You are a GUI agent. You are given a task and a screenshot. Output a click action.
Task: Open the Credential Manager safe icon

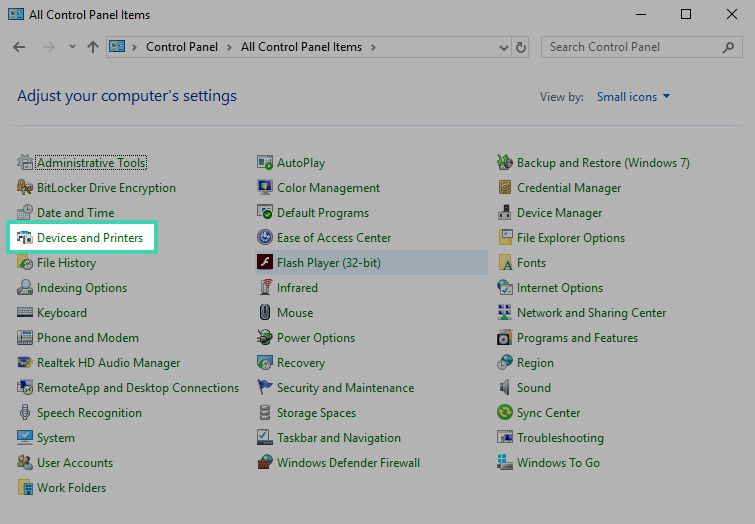click(x=505, y=188)
